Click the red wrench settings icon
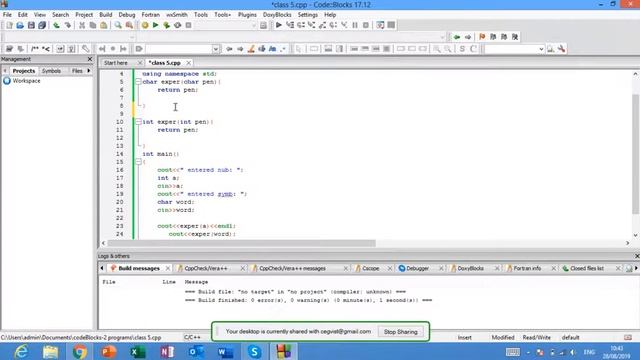The height and width of the screenshot is (360, 640). tap(562, 49)
